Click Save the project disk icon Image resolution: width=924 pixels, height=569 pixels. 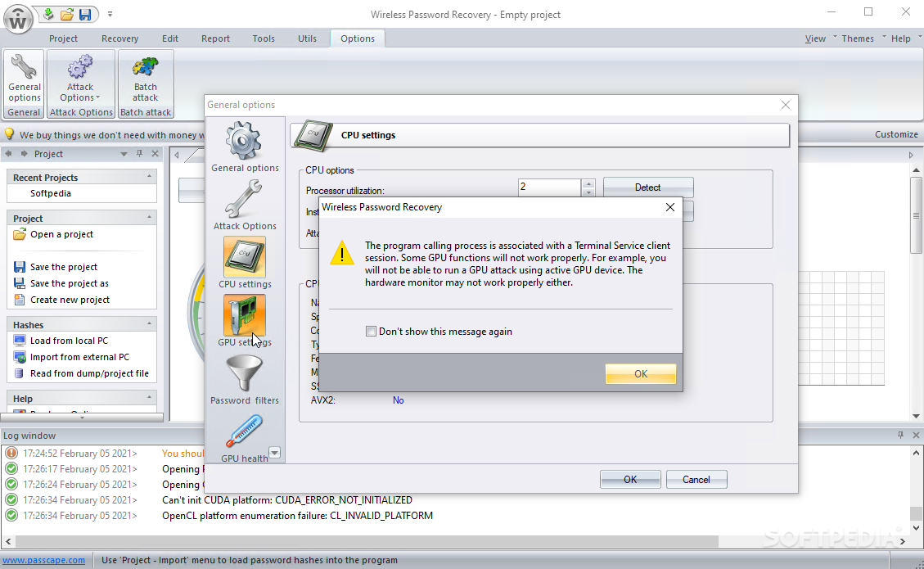click(x=20, y=267)
